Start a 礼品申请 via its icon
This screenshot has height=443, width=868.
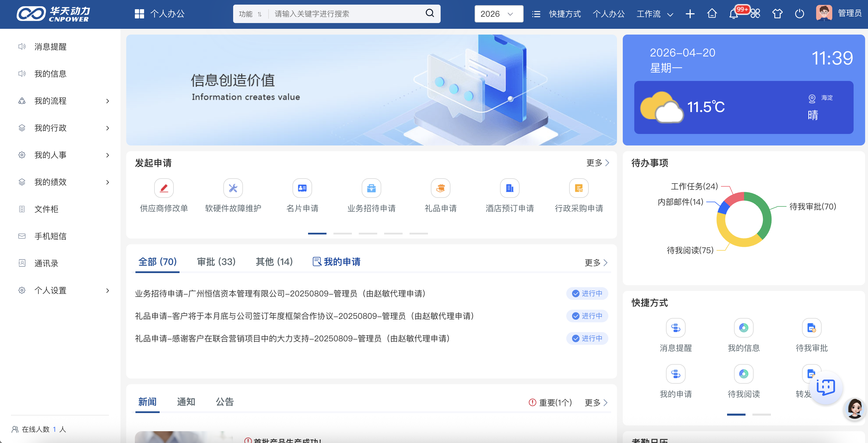(x=440, y=188)
